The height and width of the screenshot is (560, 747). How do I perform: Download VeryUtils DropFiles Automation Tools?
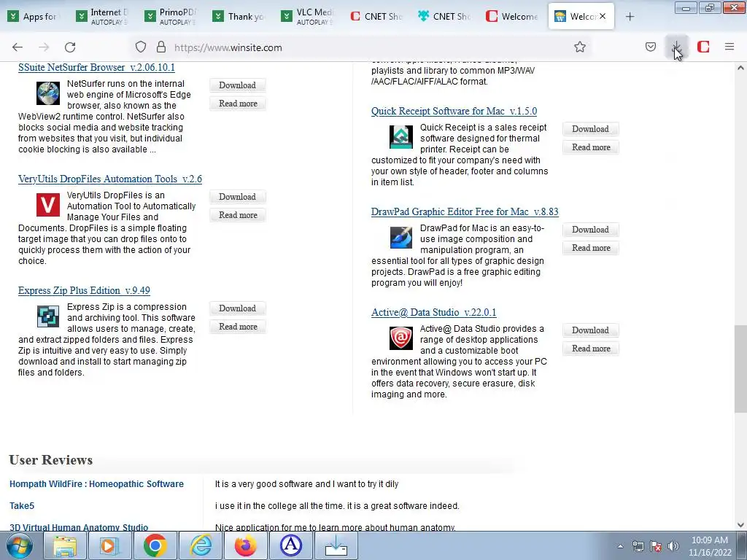click(x=237, y=197)
